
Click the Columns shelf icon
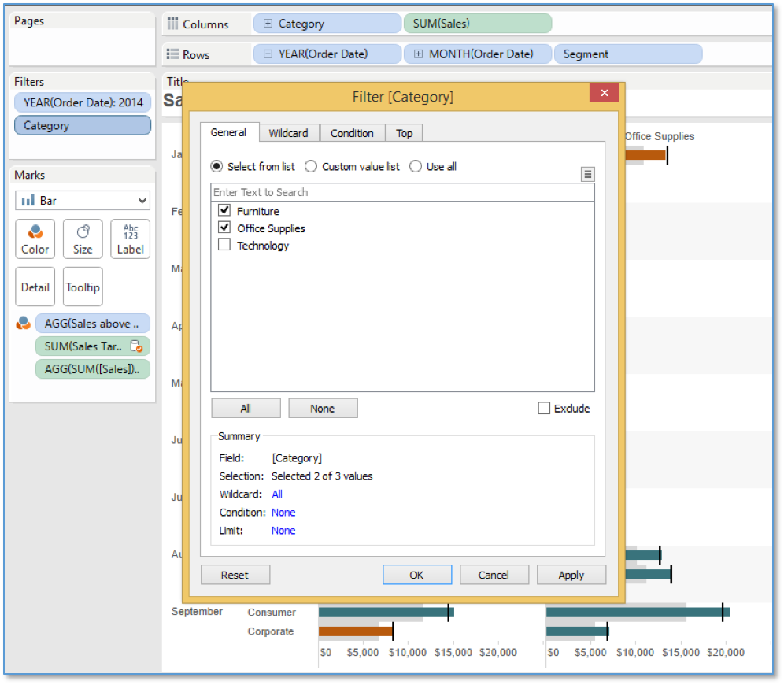point(172,24)
